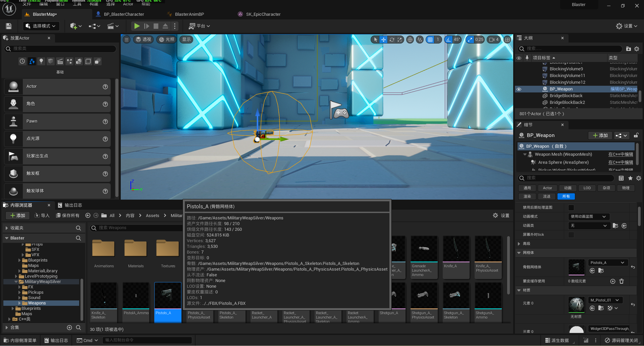
Task: Add element to skin cache array
Action: click(x=613, y=281)
